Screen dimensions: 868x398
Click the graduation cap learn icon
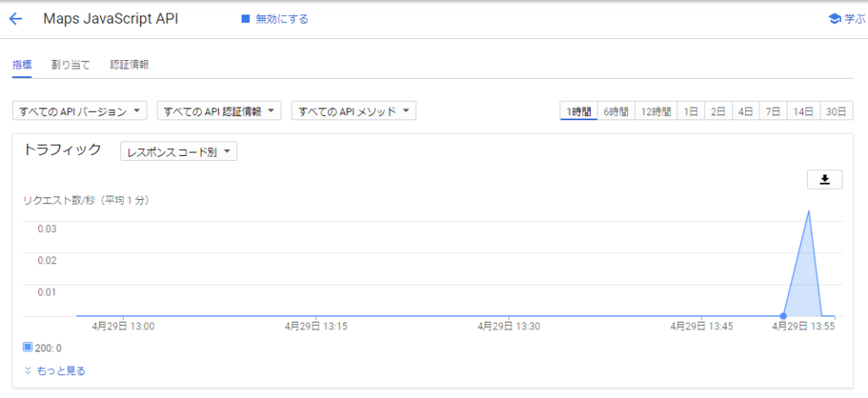[x=834, y=19]
